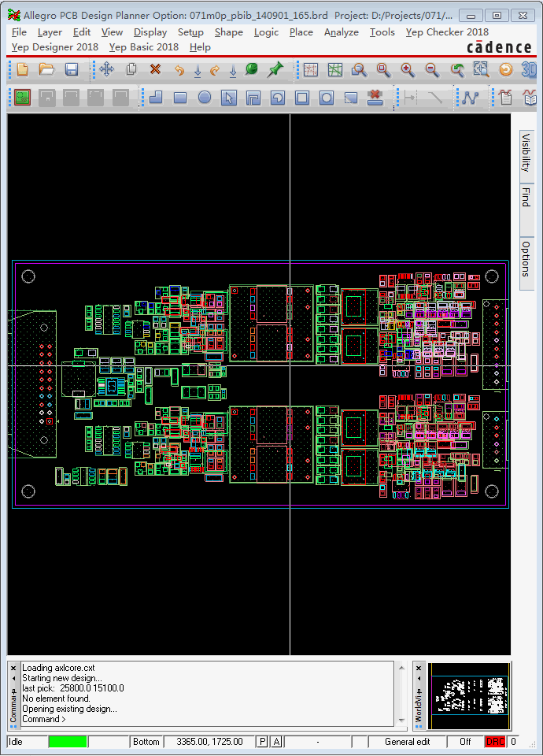Redo with the orange forward arrow
Image resolution: width=543 pixels, height=756 pixels.
click(215, 70)
